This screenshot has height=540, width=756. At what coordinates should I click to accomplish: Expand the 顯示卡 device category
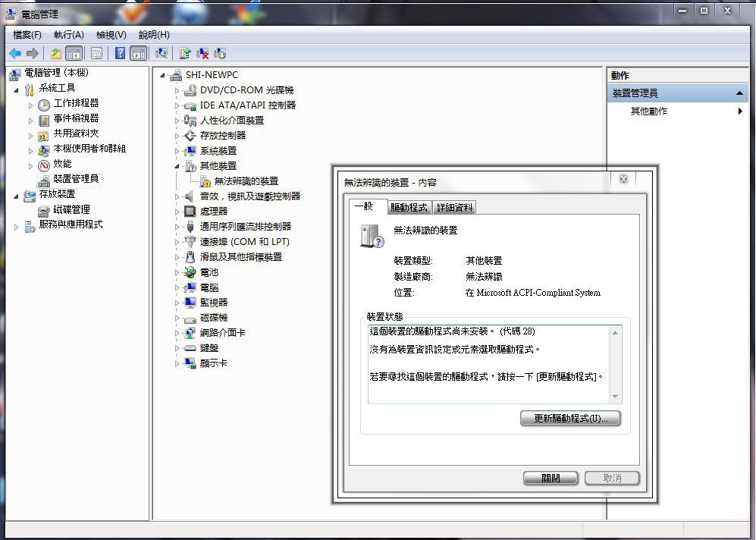(177, 363)
